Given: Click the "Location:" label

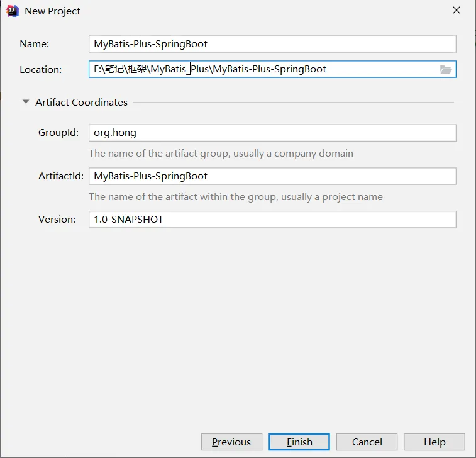Looking at the screenshot, I should [x=41, y=70].
